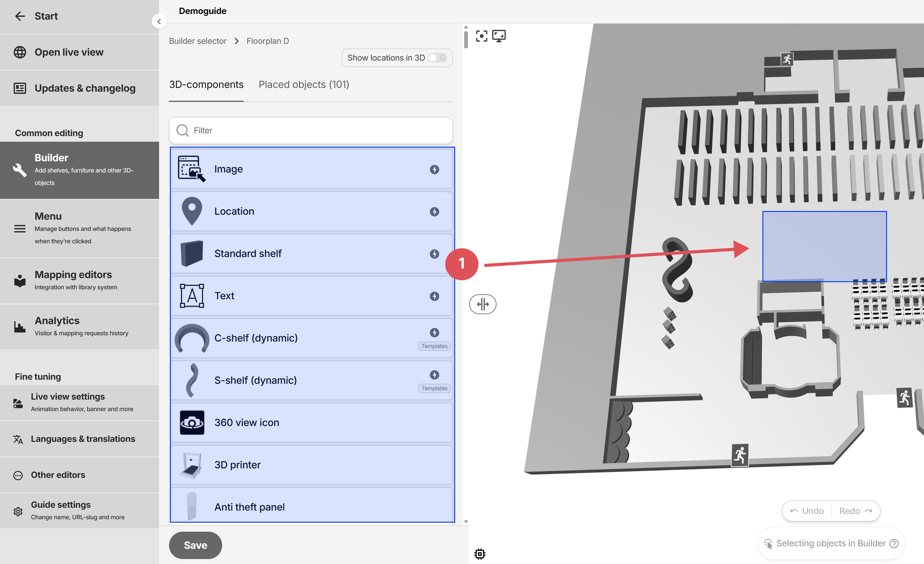Click the focus viewport icon above the floorplan
This screenshot has height=564, width=924.
482,36
